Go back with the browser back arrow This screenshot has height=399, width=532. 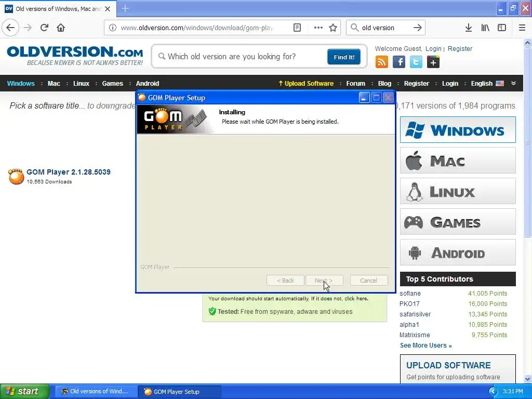[x=10, y=28]
